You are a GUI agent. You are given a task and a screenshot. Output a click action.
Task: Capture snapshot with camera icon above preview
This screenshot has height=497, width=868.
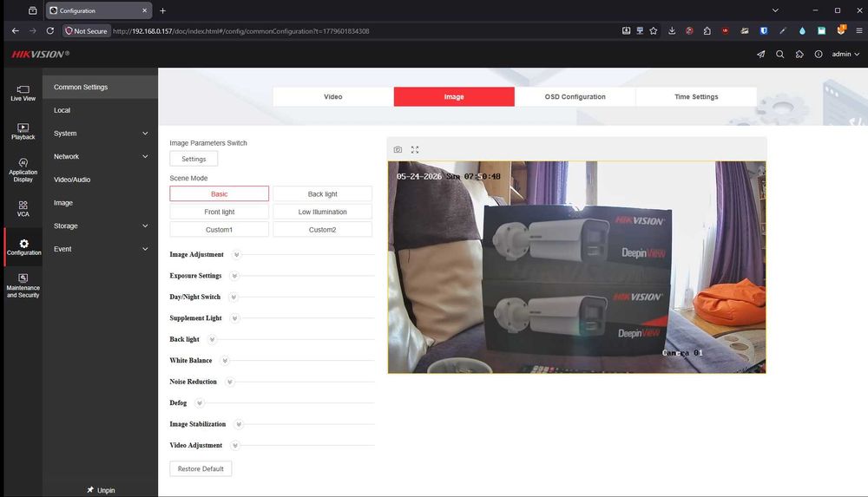pos(398,149)
